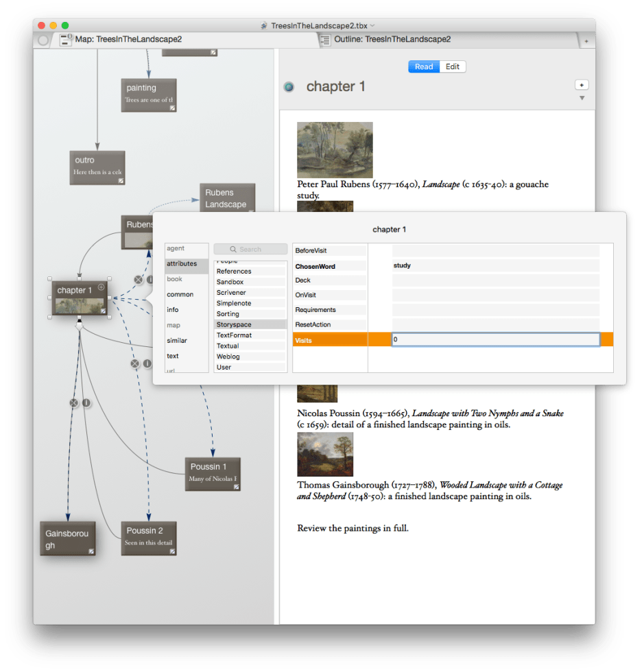Image resolution: width=644 pixels, height=672 pixels.
Task: Click the X delete-link icon above Gainsborough
Action: [74, 403]
